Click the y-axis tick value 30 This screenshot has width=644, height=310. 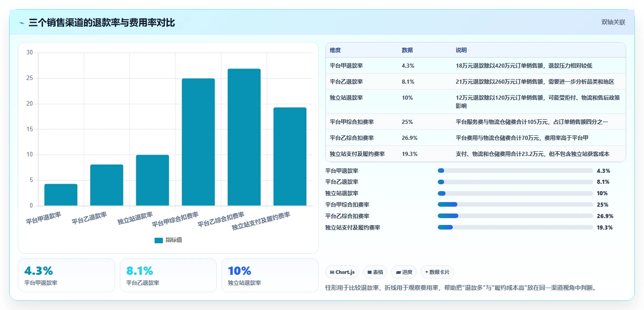(30, 53)
